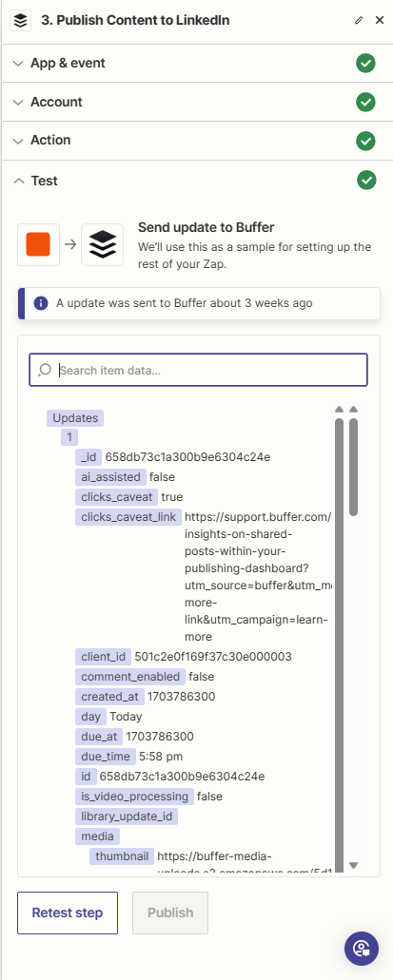Click the pencil rename step icon
Viewport: 393px width, 980px height.
[x=359, y=20]
